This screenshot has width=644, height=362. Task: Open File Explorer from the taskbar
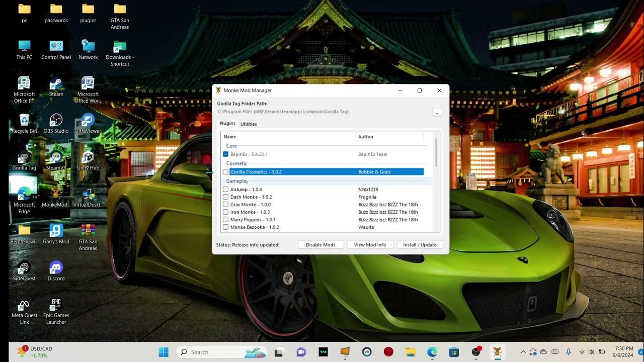click(410, 352)
